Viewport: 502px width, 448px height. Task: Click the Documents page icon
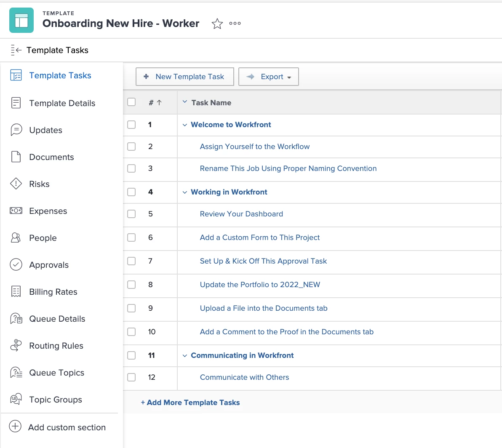(16, 157)
